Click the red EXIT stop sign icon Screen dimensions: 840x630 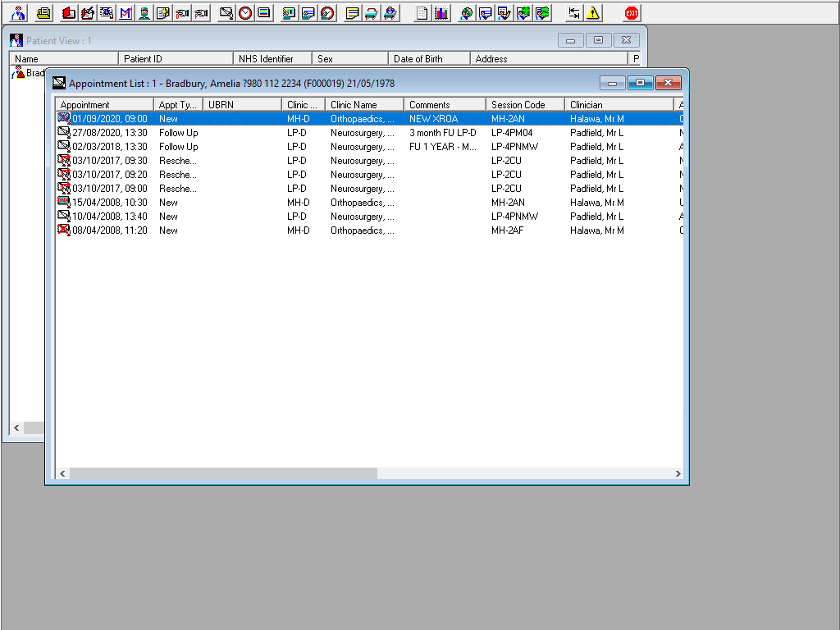631,13
